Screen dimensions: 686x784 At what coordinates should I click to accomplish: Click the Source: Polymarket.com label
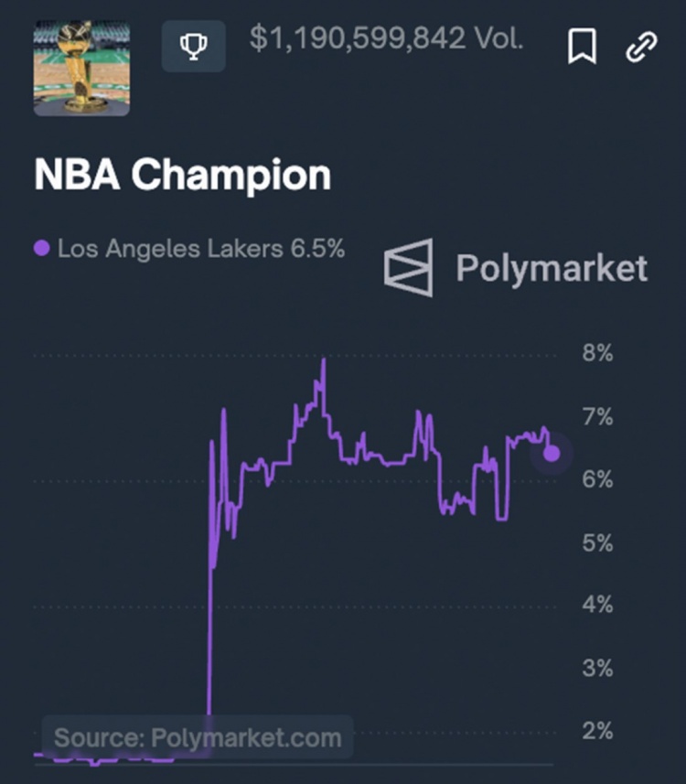click(x=197, y=737)
